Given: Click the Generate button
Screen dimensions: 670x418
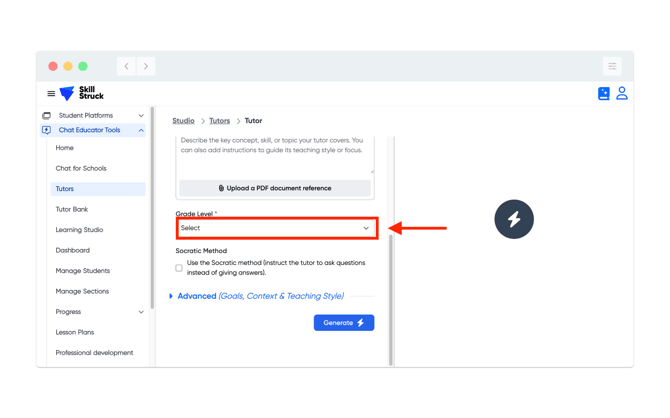Looking at the screenshot, I should click(x=343, y=323).
